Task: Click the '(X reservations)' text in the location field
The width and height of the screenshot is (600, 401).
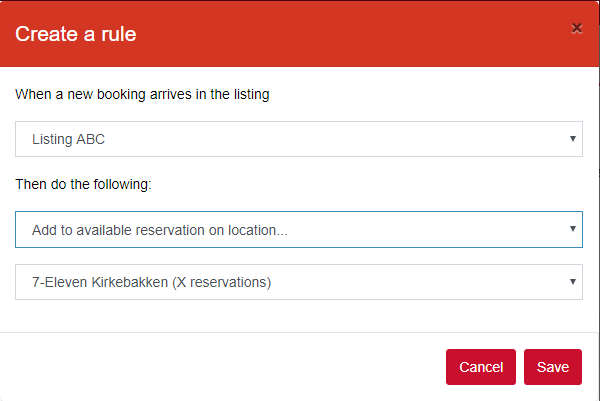Action: pyautogui.click(x=222, y=282)
